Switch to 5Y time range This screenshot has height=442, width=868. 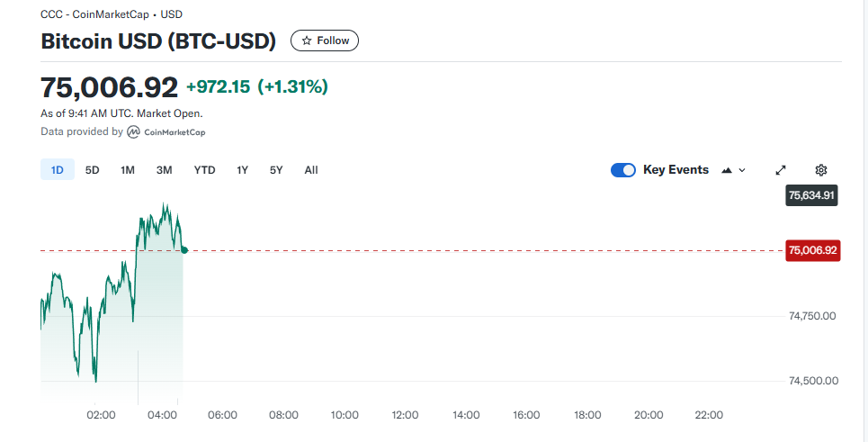(276, 170)
